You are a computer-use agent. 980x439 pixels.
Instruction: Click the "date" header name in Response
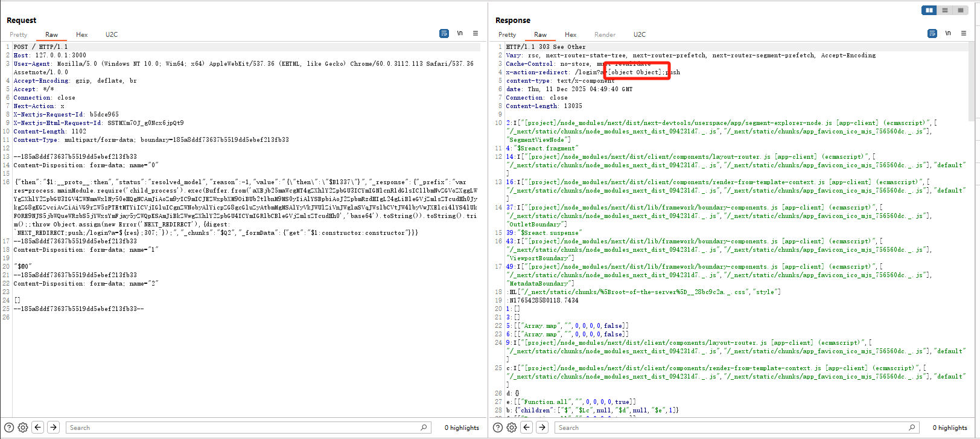pos(514,89)
